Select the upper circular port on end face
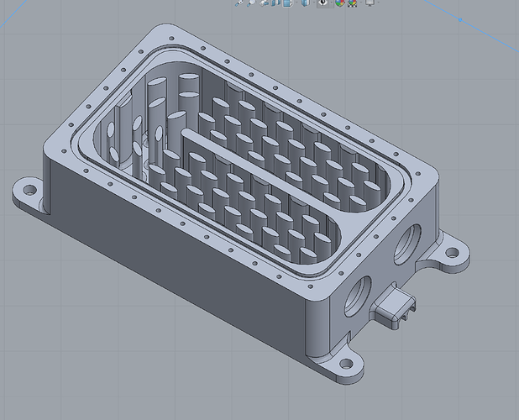Image resolution: width=519 pixels, height=420 pixels. (x=407, y=244)
